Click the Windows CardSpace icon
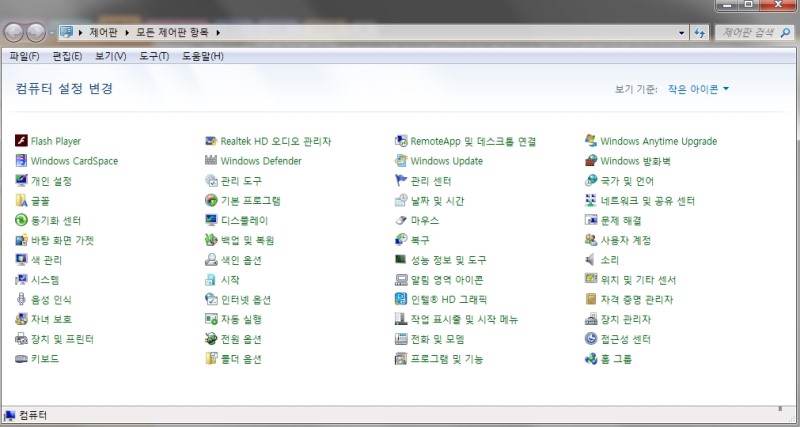Image resolution: width=800 pixels, height=427 pixels. click(21, 161)
